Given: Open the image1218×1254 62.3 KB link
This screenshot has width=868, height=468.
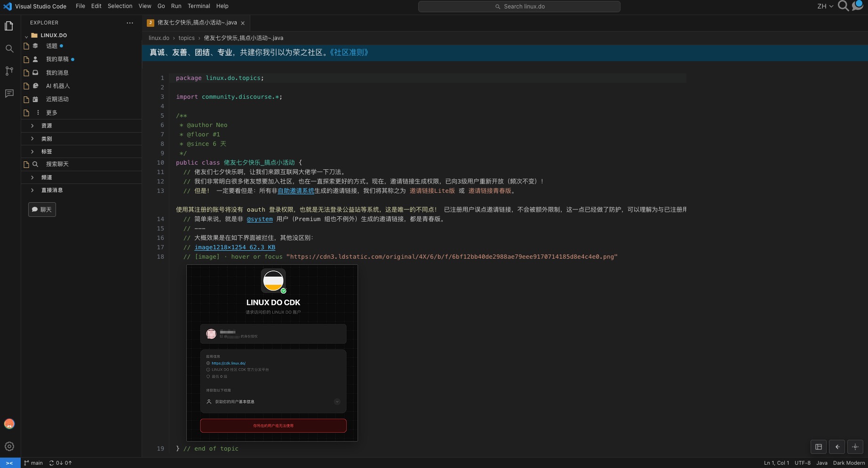Looking at the screenshot, I should click(235, 247).
